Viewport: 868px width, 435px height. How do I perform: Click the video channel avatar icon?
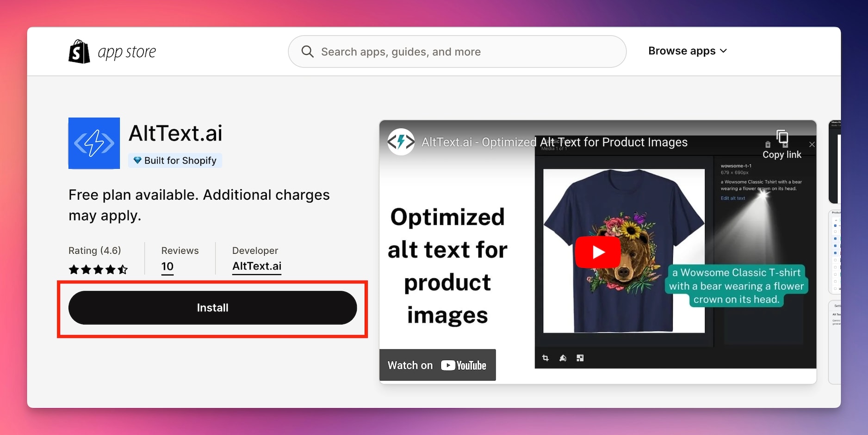pyautogui.click(x=401, y=142)
